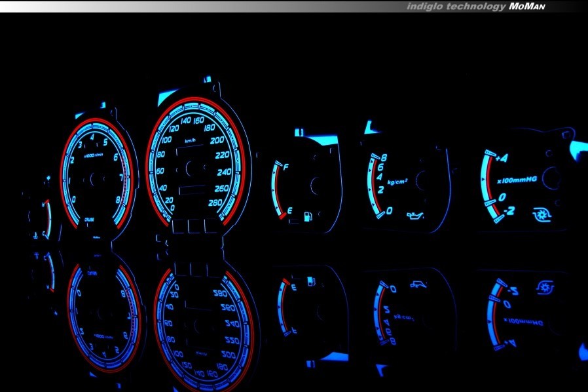Click the mirrored fuel pump icon in the reflection
This screenshot has height=392, width=588.
311,281
